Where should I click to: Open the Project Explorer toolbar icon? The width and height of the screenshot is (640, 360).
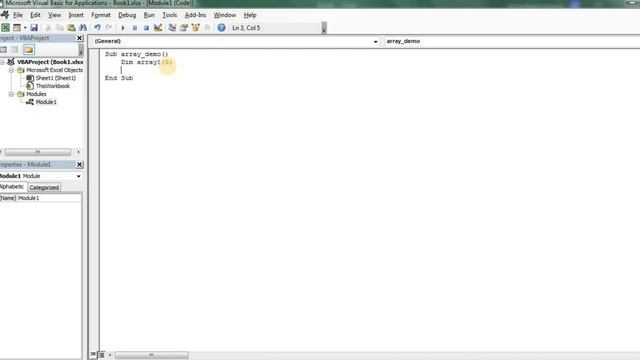[x=172, y=28]
